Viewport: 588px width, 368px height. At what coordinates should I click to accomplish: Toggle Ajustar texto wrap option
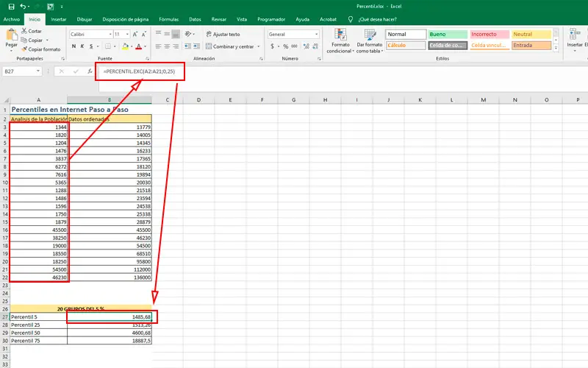[x=223, y=34]
